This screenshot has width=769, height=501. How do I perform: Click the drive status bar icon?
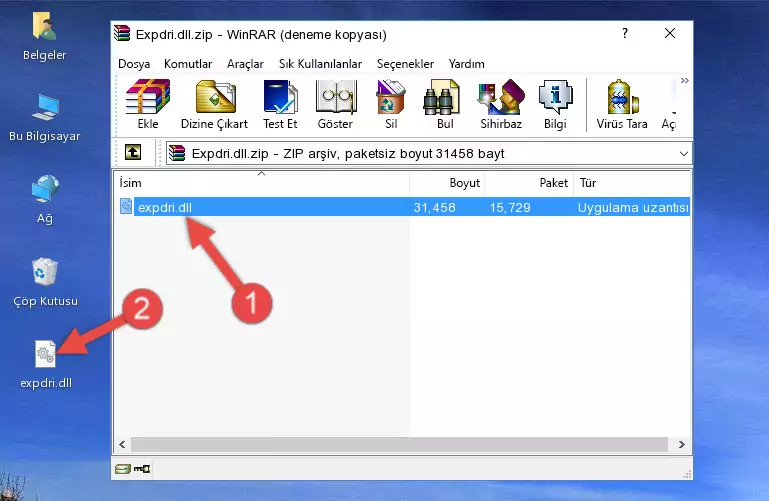[123, 469]
